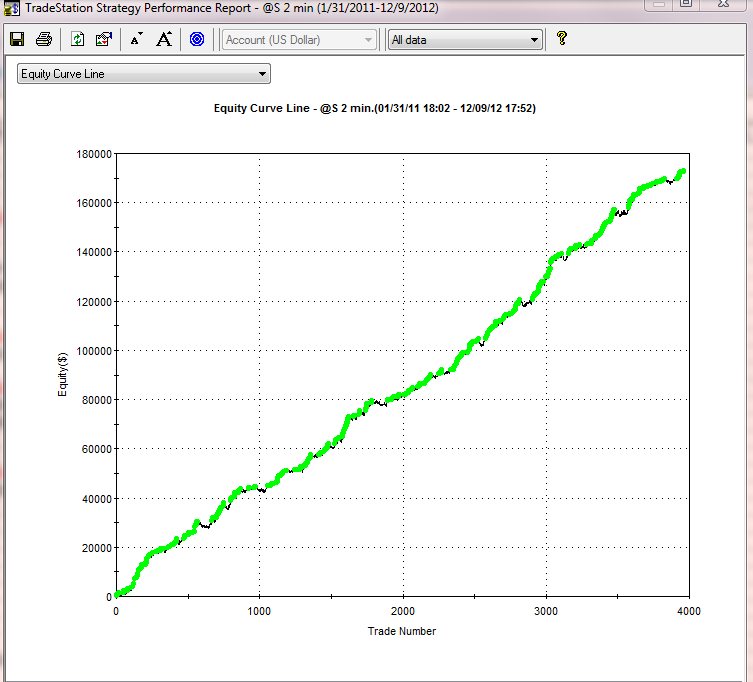Expand the All data dropdown

click(x=465, y=40)
